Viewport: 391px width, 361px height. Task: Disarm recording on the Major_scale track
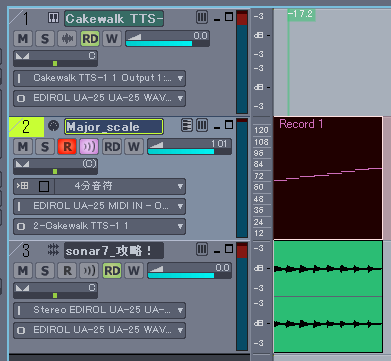coord(67,147)
